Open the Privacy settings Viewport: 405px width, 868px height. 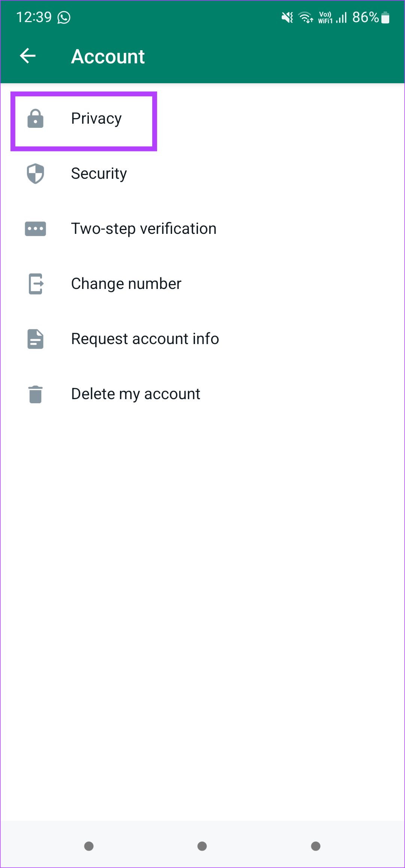click(x=96, y=119)
